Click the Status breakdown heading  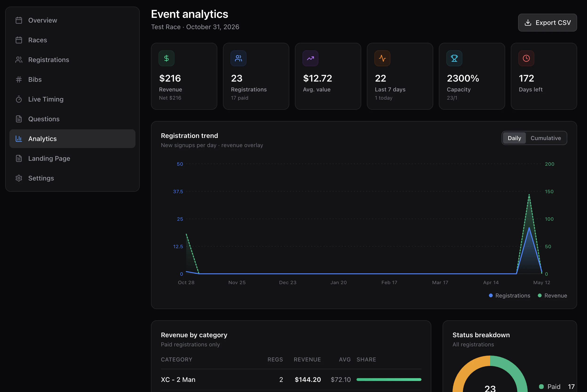point(481,335)
